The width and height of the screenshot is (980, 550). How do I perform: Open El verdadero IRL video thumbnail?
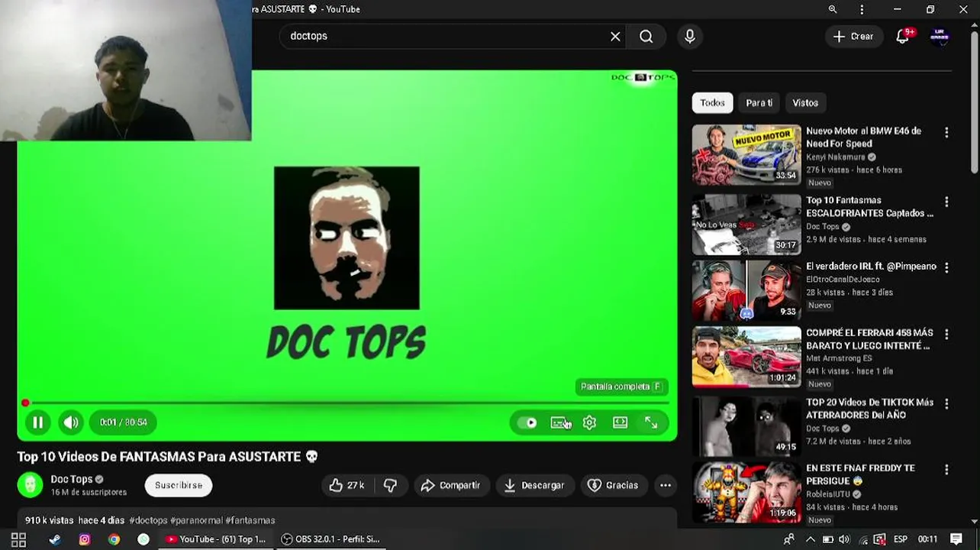746,291
